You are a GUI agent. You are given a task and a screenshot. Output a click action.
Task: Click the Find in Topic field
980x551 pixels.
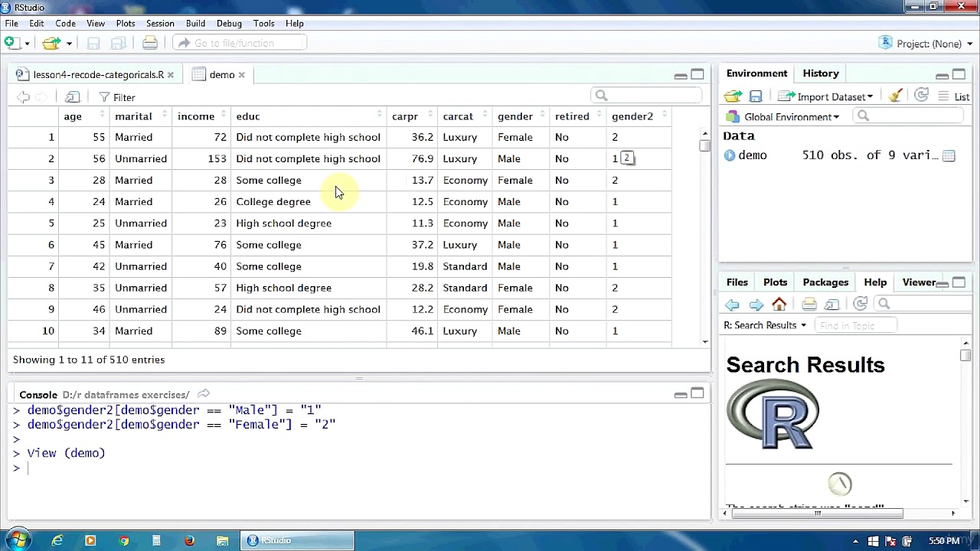854,325
